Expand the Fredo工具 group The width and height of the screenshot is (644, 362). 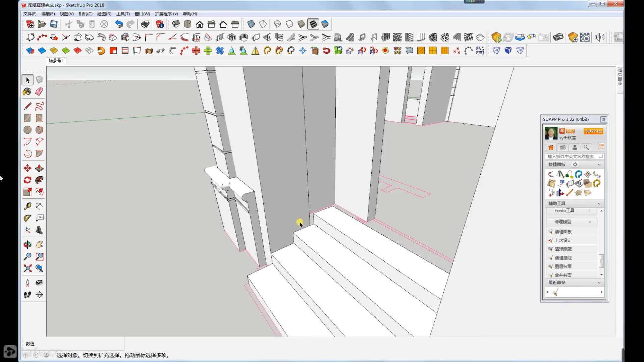[572, 210]
